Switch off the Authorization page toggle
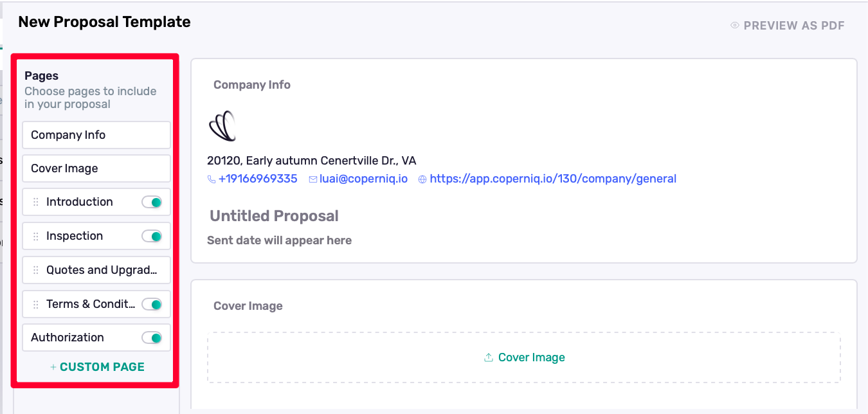The image size is (868, 414). pyautogui.click(x=152, y=338)
